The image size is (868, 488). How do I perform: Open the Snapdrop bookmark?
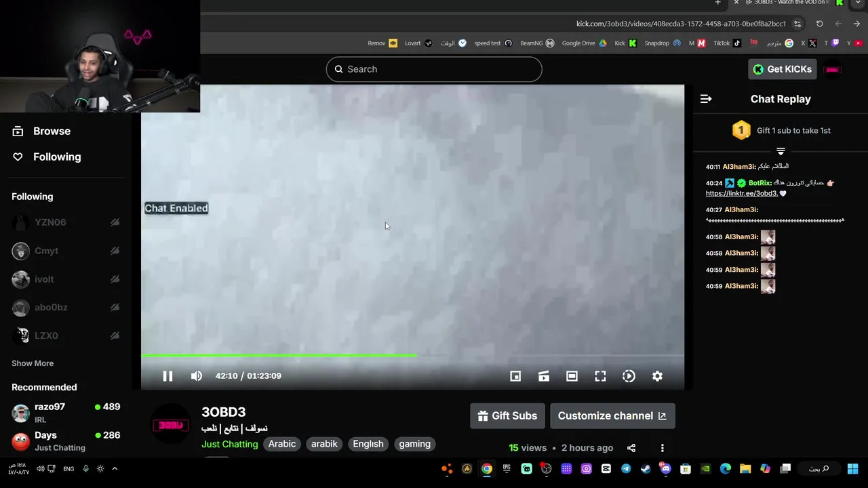[x=662, y=43]
